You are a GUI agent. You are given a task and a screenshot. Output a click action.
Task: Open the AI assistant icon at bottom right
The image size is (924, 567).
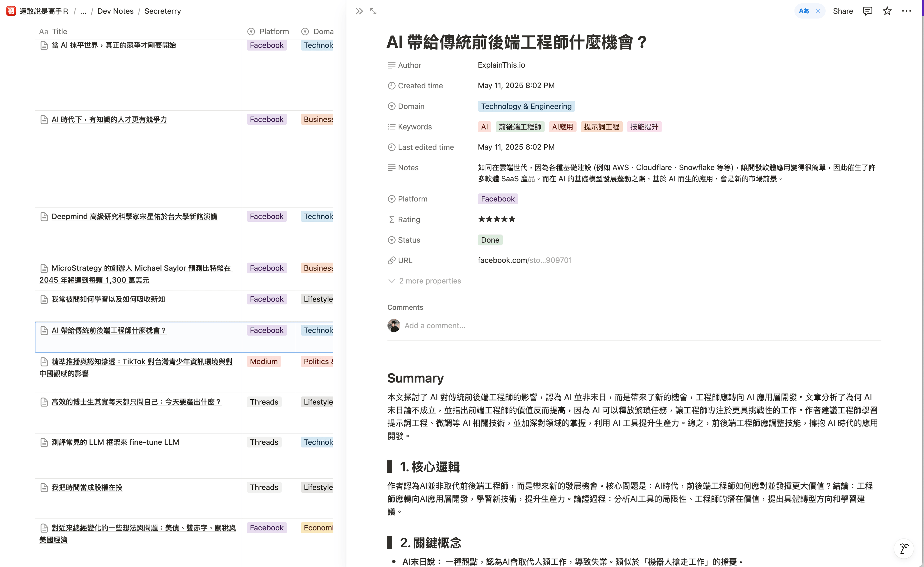click(904, 549)
